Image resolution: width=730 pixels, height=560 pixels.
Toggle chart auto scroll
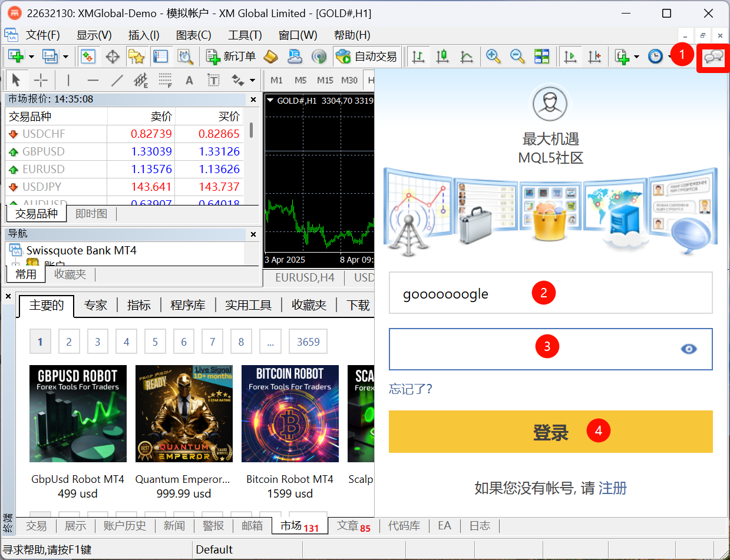click(570, 57)
